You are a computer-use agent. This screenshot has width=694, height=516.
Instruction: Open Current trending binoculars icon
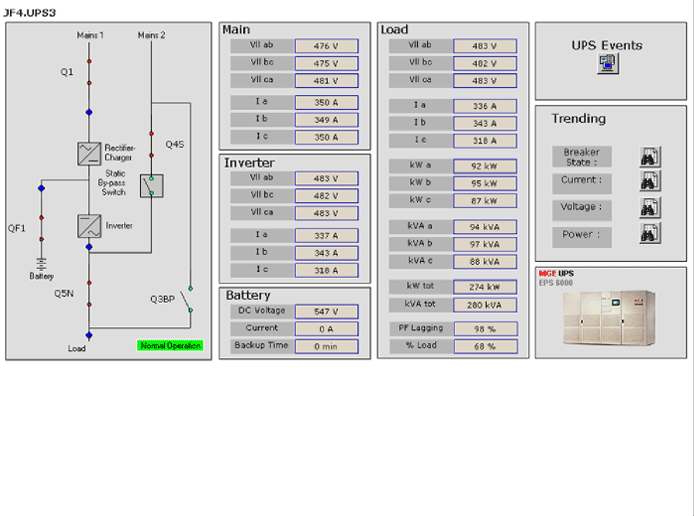click(x=650, y=181)
